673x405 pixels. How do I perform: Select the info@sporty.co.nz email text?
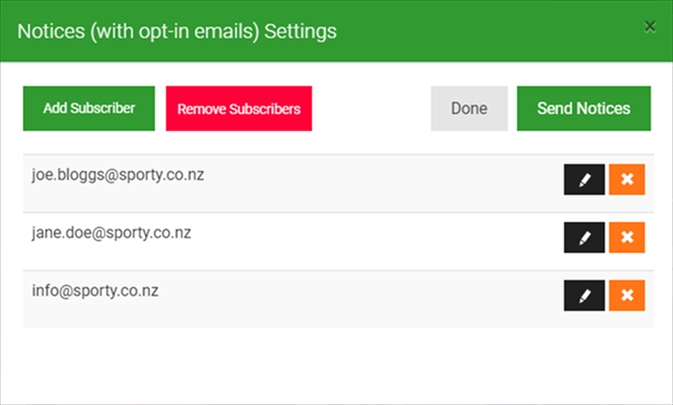[95, 291]
